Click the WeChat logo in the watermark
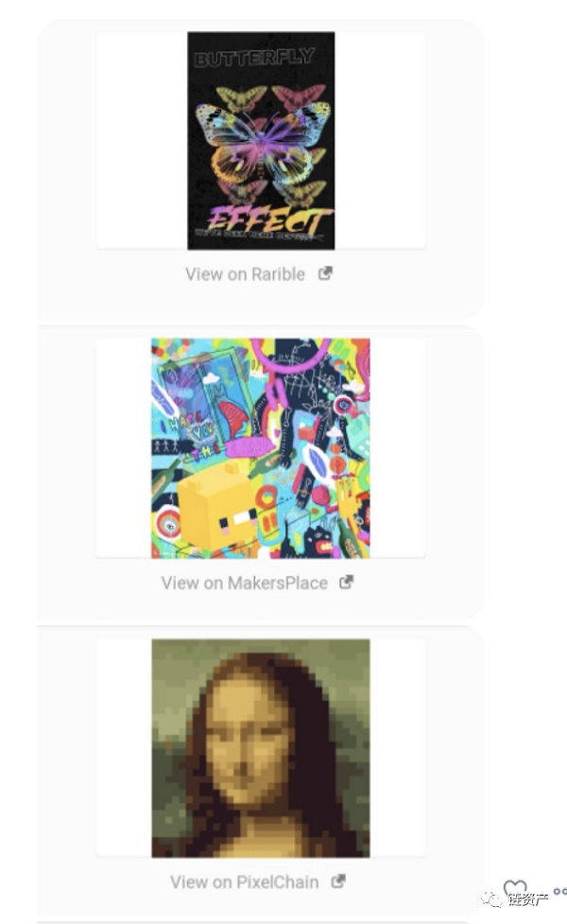Screen dimensions: 567x924 492,899
